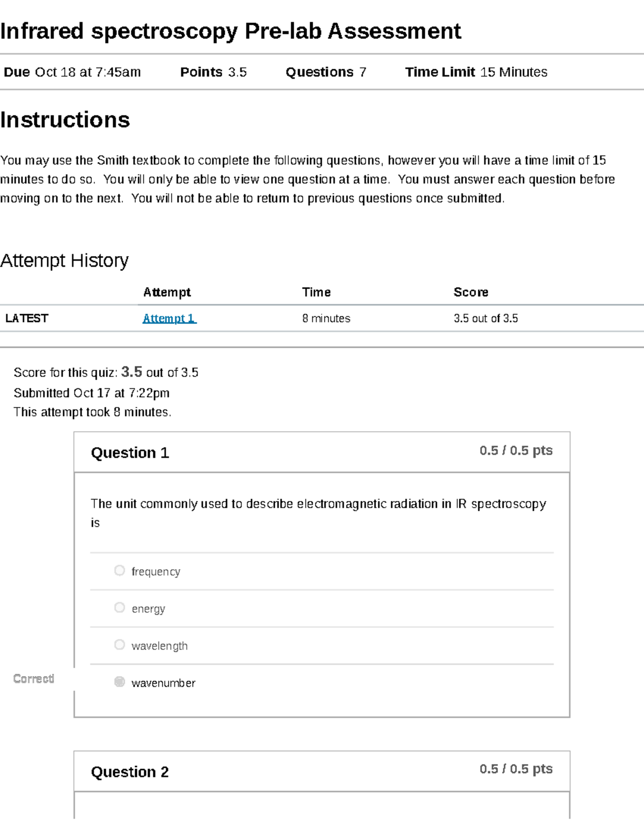Screen dimensions: 644x834
Task: Click the LATEST row label
Action: [x=27, y=318]
